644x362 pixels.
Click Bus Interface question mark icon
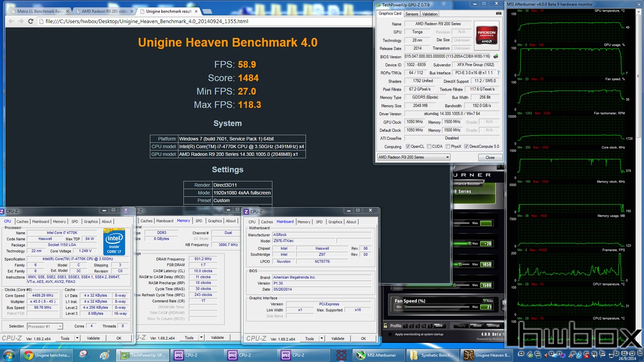(498, 73)
